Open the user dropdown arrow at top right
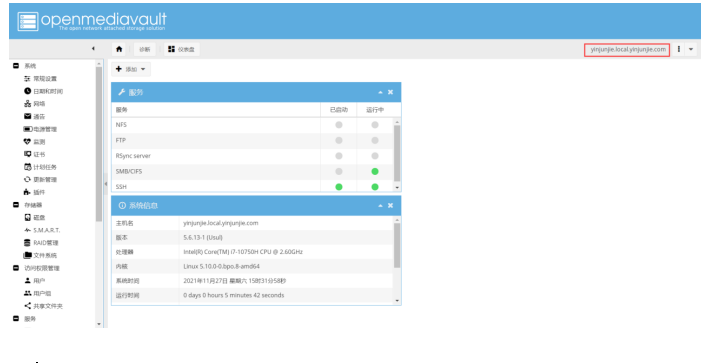Image resolution: width=707 pixels, height=363 pixels. [x=691, y=49]
